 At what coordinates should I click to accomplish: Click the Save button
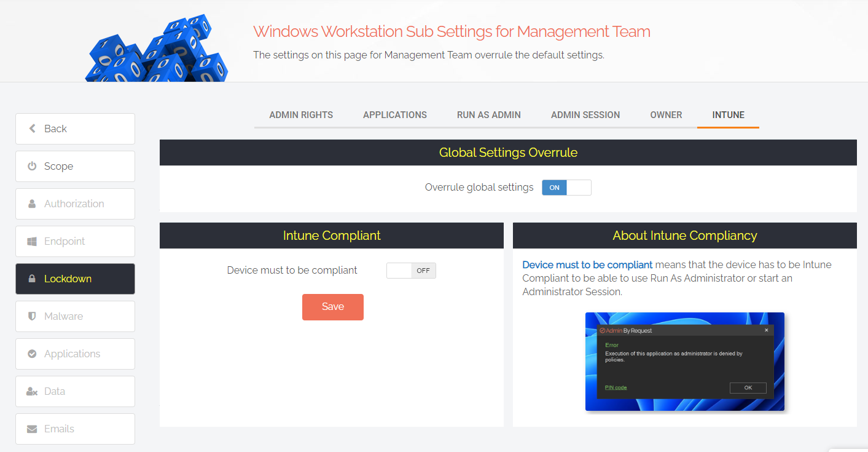(x=333, y=307)
